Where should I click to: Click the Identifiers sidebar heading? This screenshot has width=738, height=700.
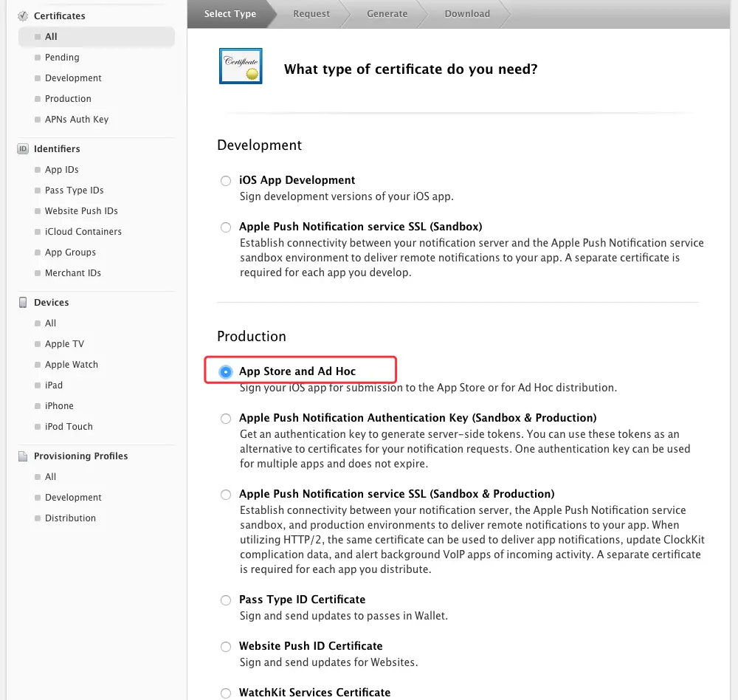pyautogui.click(x=57, y=149)
